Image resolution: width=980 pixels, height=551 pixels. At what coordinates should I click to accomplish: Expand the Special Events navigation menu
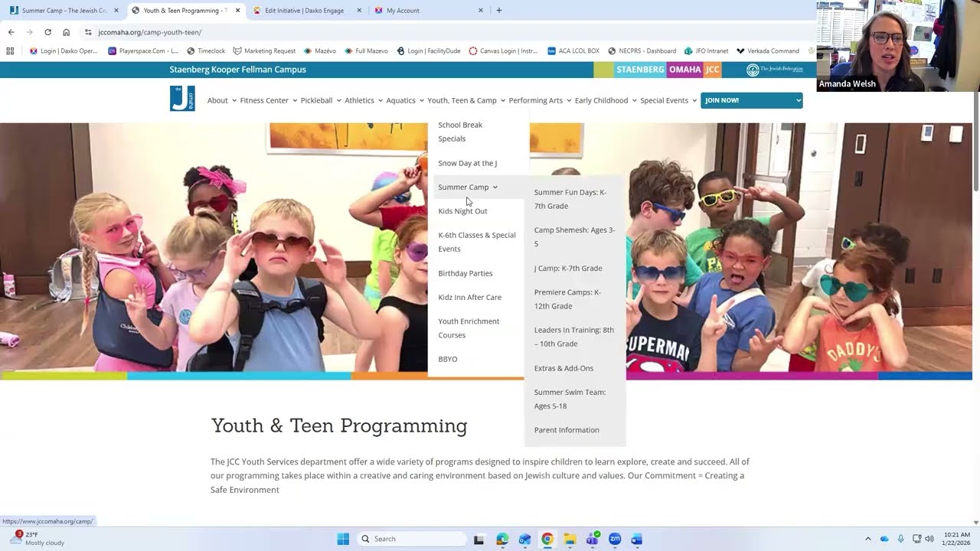click(668, 100)
